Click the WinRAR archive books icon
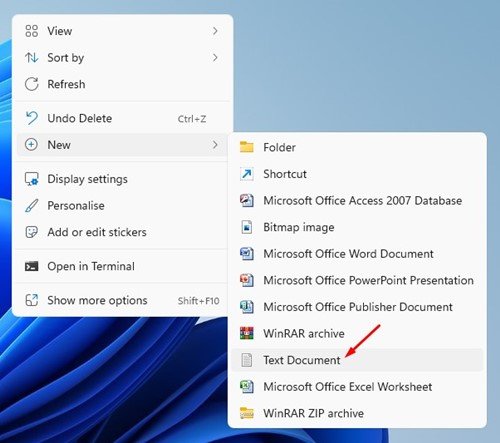Screen dimensions: 500x443 (247, 333)
